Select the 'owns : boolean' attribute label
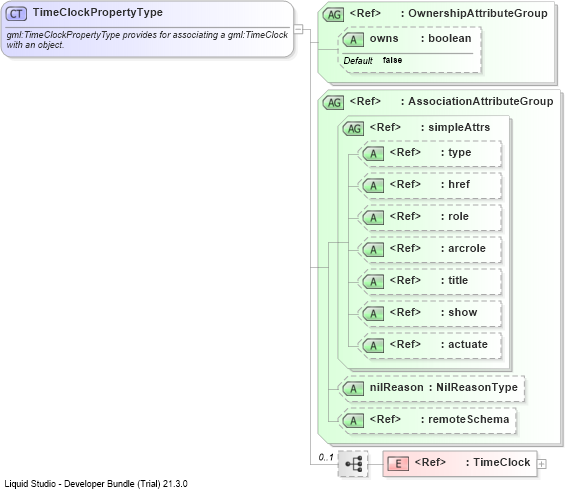Image resolution: width=566 pixels, height=489 pixels. click(421, 38)
